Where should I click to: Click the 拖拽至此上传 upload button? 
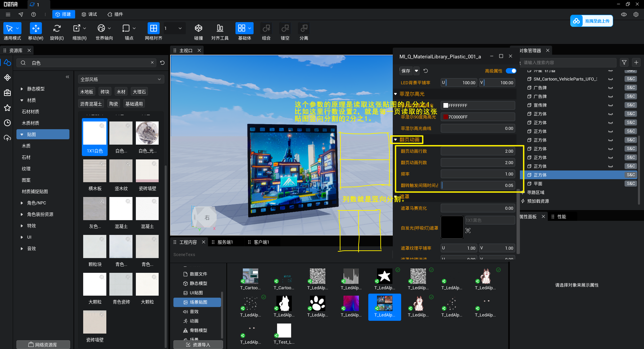(x=592, y=21)
